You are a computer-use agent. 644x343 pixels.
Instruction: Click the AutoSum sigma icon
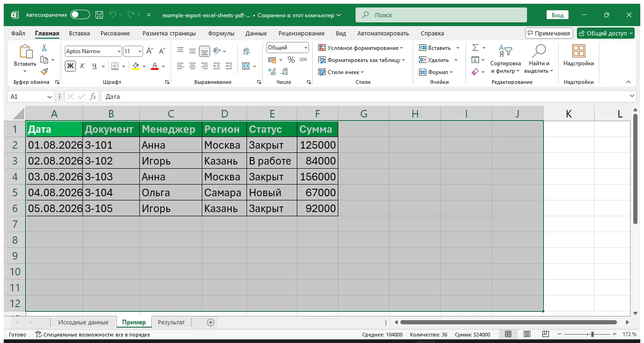click(x=475, y=48)
